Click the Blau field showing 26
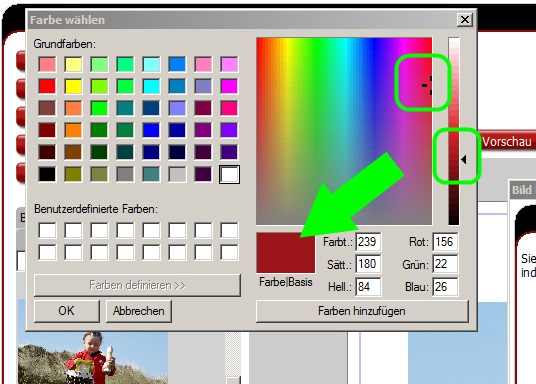Screen dimensions: 536x384 point(445,287)
